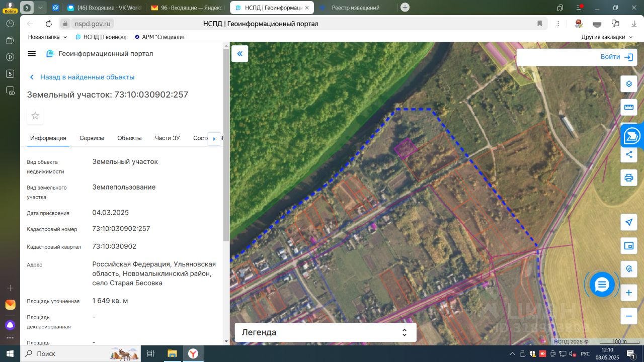Zoom out the map with minus button
The width and height of the screenshot is (644, 362).
(x=629, y=316)
